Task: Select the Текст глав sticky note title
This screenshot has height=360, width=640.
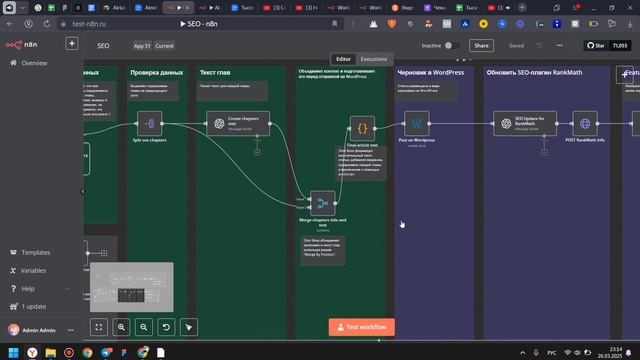Action: (215, 72)
